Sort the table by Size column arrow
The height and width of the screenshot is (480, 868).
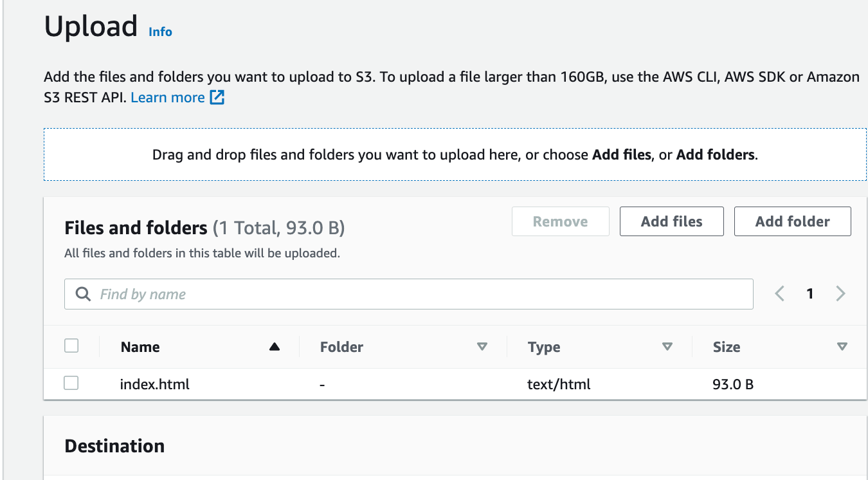(842, 347)
